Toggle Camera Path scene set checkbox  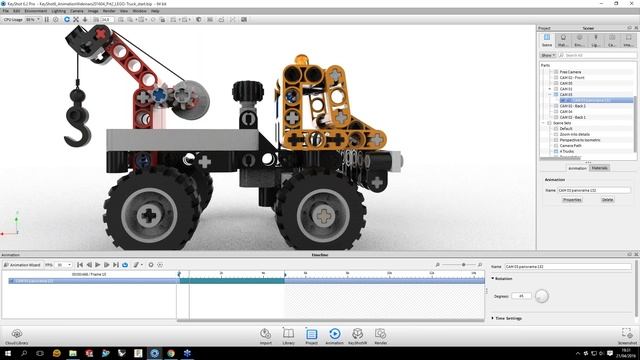(556, 146)
